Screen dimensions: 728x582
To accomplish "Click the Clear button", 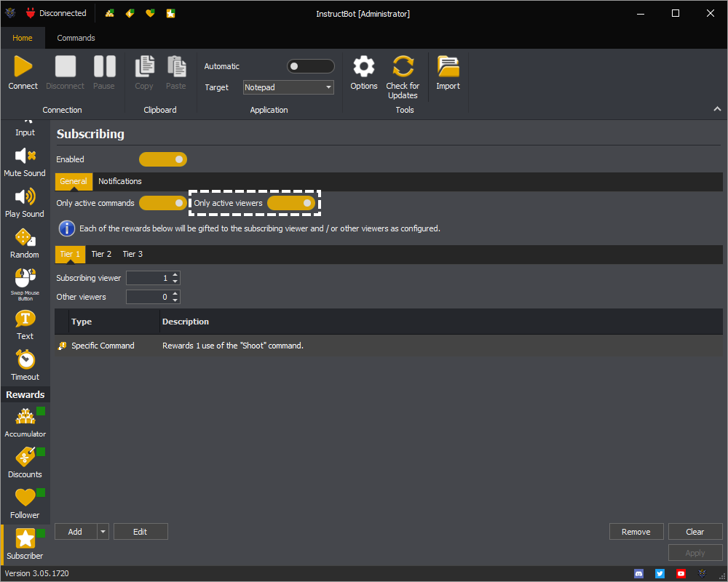I will pyautogui.click(x=695, y=532).
